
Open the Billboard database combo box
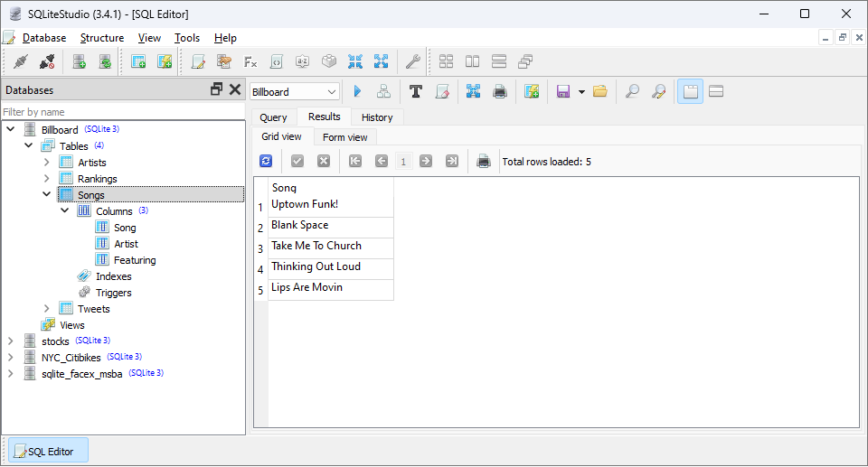point(295,92)
